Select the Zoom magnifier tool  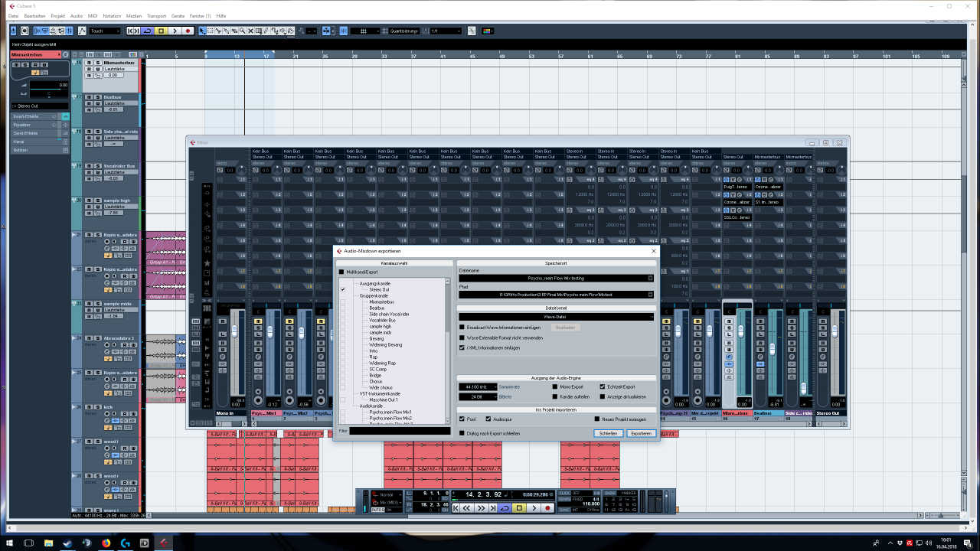click(242, 31)
